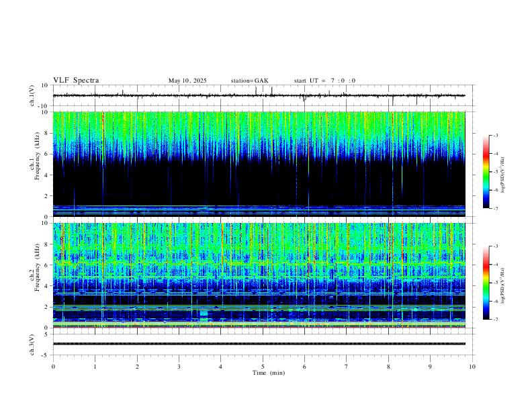Click the "7" tick on Time axis

click(x=347, y=367)
